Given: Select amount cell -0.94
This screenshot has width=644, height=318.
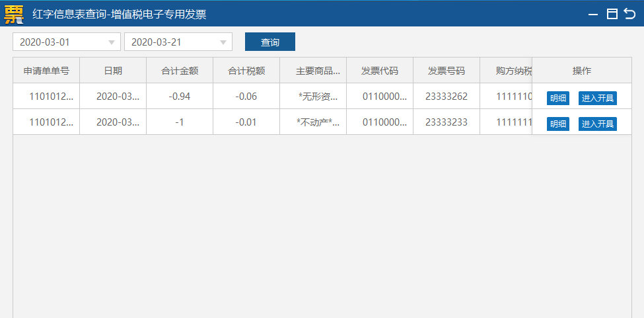Looking at the screenshot, I should 180,96.
